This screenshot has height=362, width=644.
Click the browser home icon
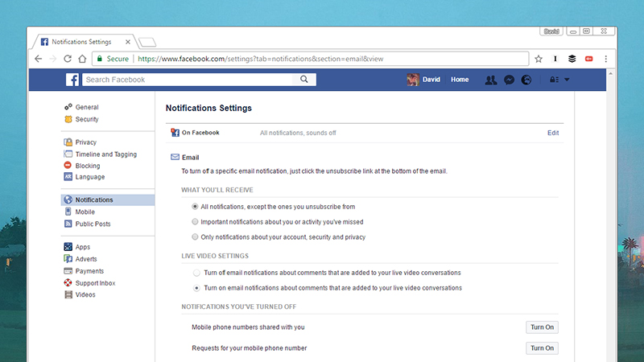tap(82, 59)
